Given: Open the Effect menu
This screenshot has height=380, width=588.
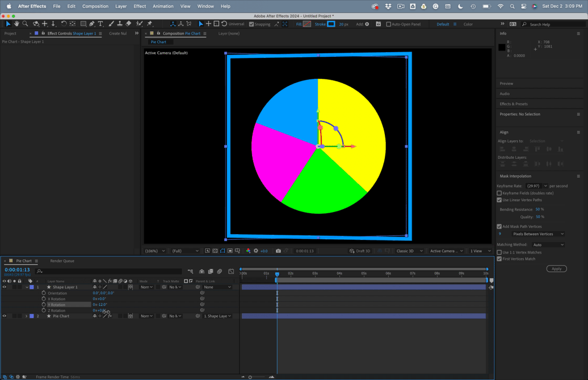Looking at the screenshot, I should pos(140,6).
